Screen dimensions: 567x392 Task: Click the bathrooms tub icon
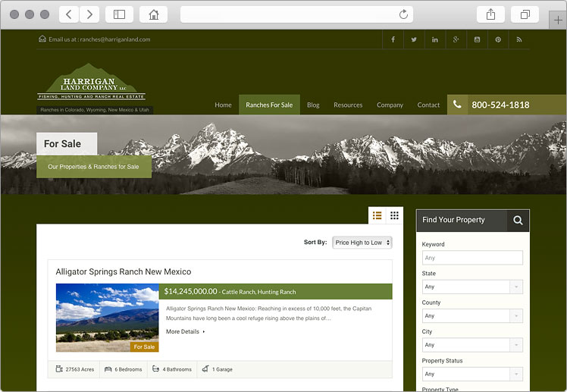tap(155, 368)
